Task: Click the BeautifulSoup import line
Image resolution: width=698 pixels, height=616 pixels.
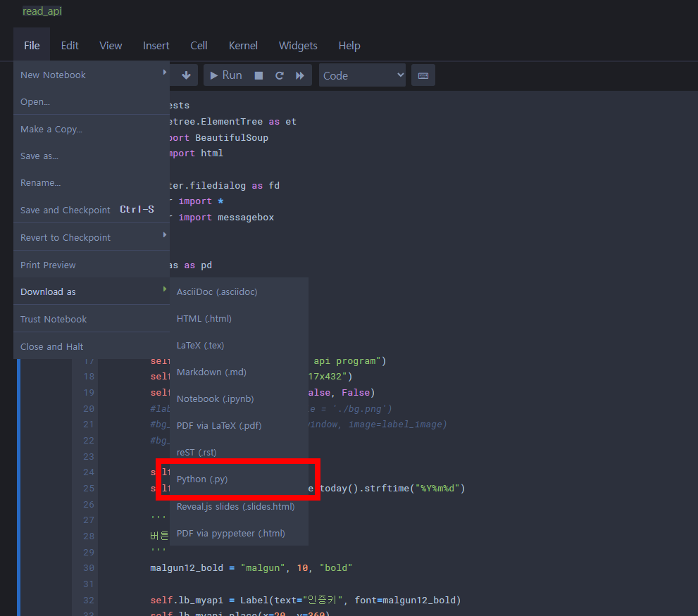Action: [x=220, y=137]
